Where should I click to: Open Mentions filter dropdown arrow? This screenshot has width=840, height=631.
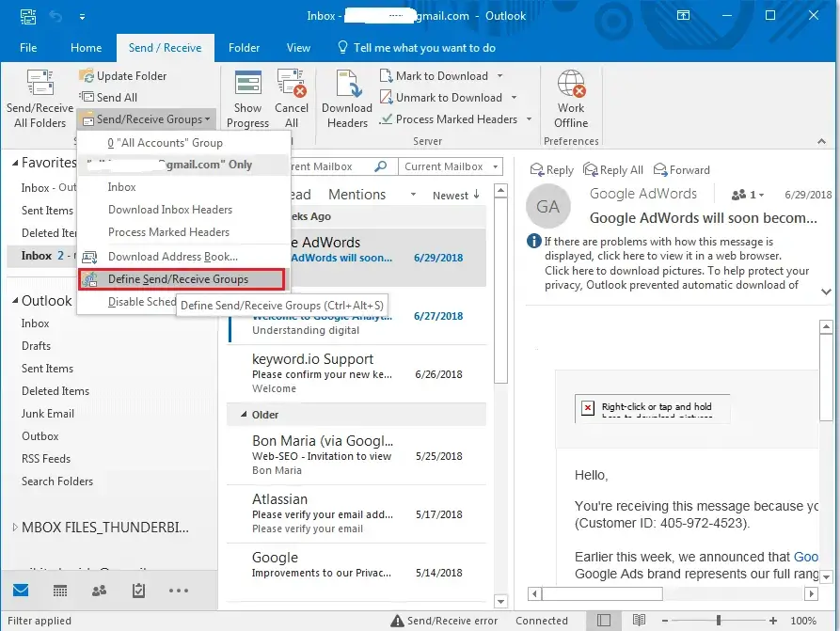pos(413,195)
